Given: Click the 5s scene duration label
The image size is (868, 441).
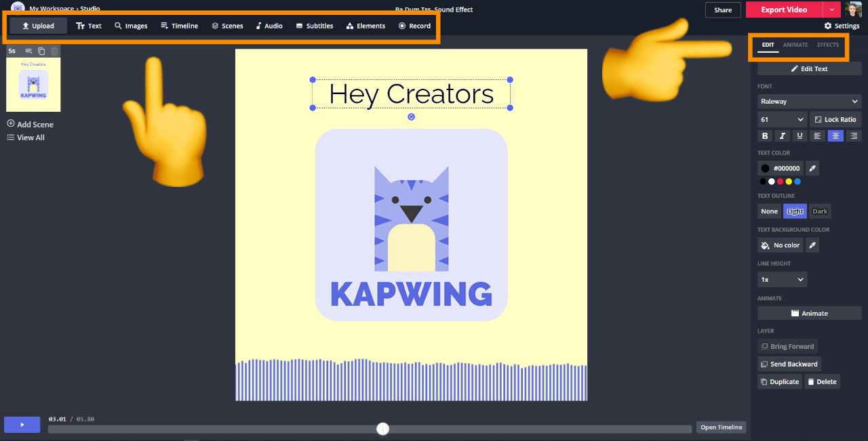Looking at the screenshot, I should coord(12,51).
